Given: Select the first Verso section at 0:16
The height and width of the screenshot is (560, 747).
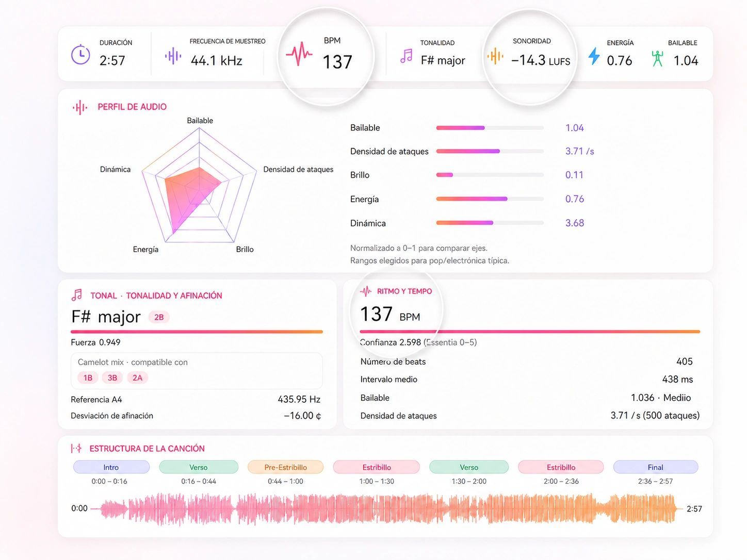Looking at the screenshot, I should pyautogui.click(x=199, y=467).
